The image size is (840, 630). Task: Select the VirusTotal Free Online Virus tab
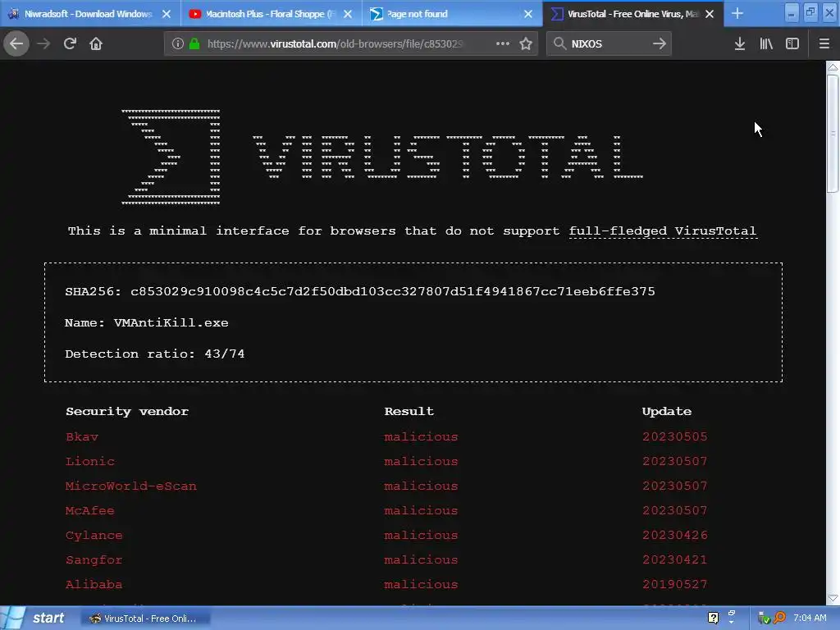(x=634, y=14)
